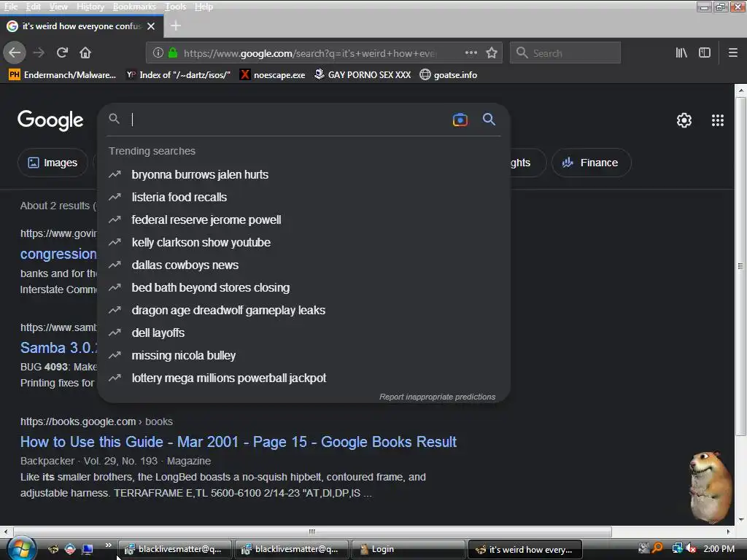Open the History menu
747x560 pixels.
click(90, 6)
